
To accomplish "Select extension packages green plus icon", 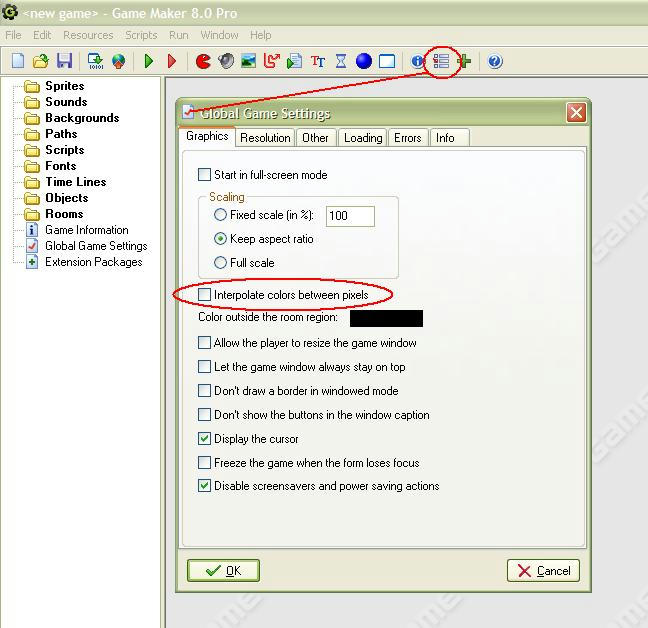I will pos(464,61).
